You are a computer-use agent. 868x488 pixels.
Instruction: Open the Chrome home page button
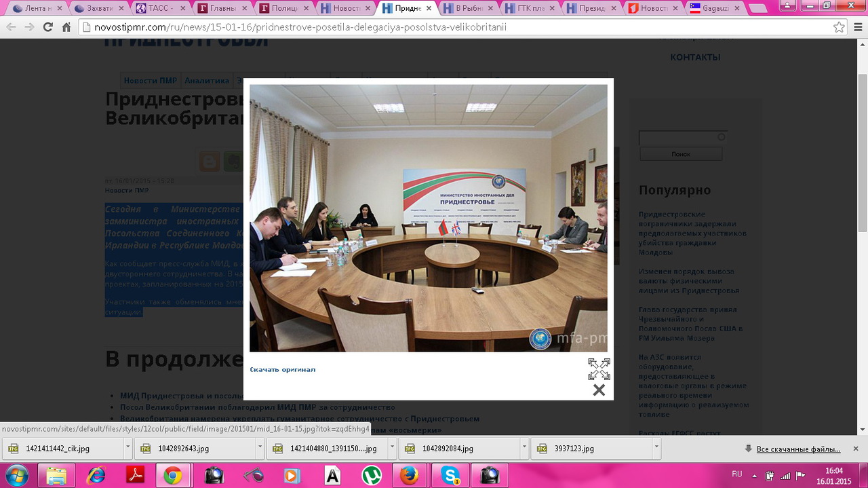(x=66, y=27)
